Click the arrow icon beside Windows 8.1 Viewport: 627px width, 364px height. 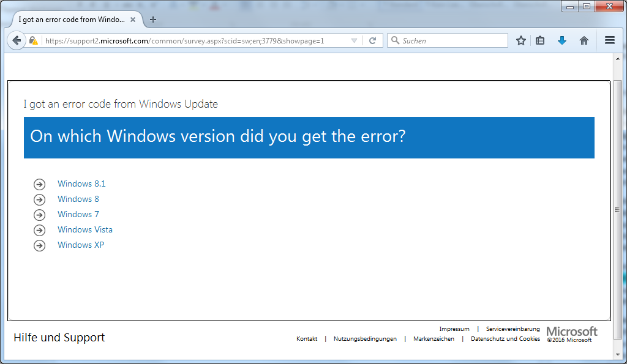(39, 184)
